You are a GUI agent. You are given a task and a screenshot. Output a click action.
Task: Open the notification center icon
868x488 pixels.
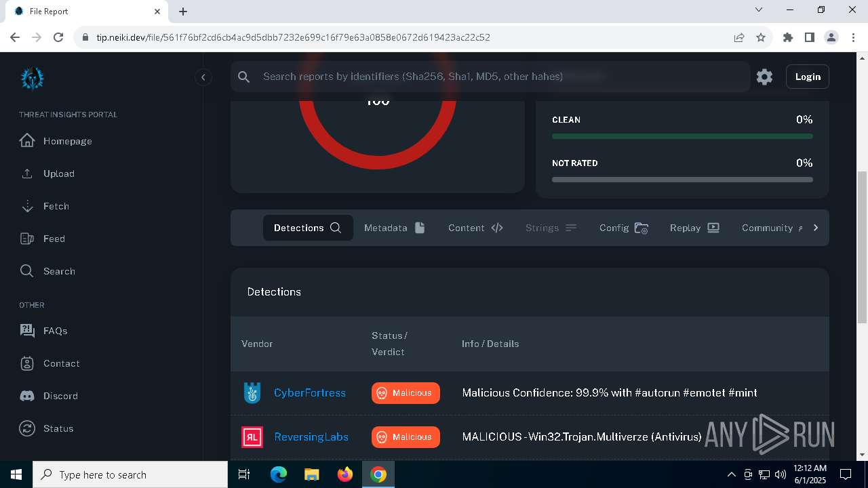(x=846, y=474)
